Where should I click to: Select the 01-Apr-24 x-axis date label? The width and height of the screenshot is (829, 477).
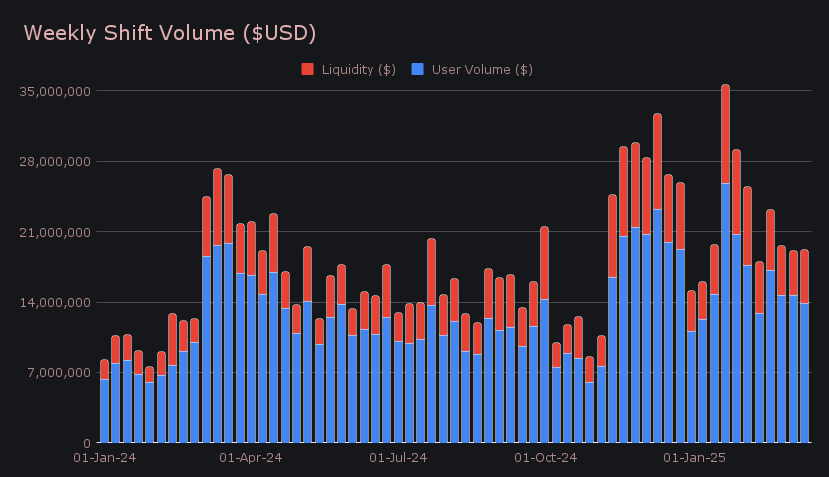point(250,458)
